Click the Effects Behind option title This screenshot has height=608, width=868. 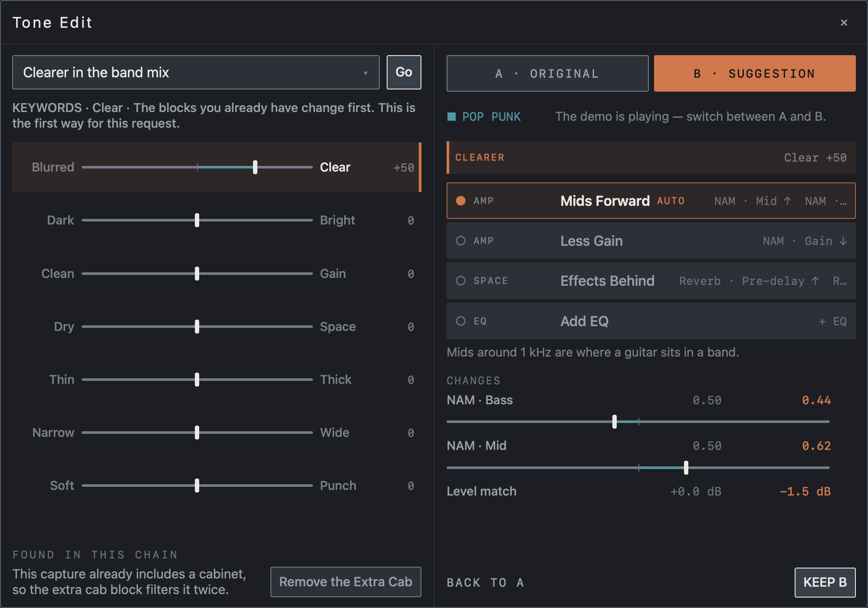click(x=607, y=281)
